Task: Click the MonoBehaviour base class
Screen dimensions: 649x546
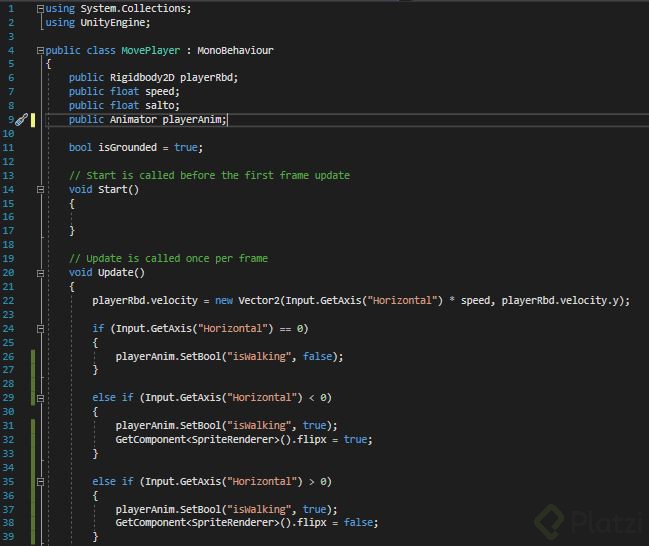Action: click(235, 51)
